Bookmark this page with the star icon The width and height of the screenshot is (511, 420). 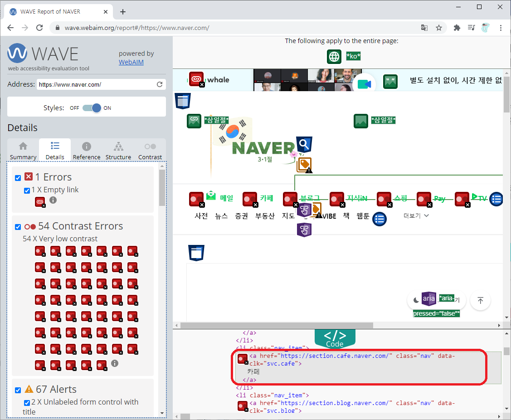click(x=439, y=28)
